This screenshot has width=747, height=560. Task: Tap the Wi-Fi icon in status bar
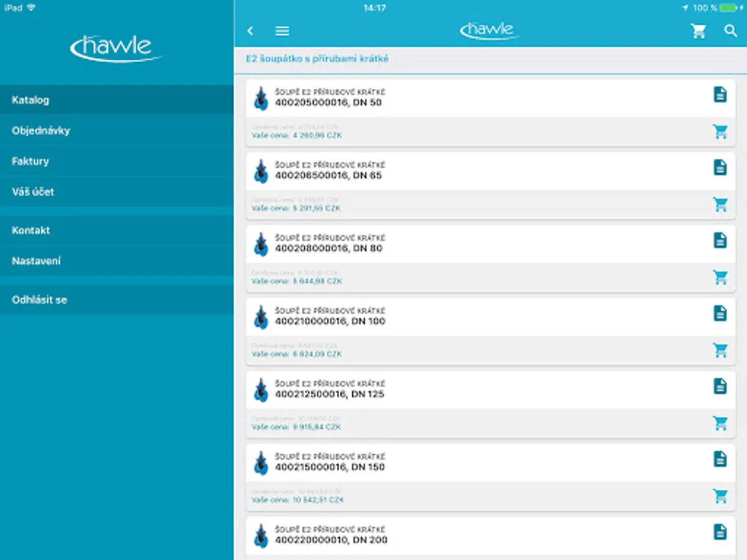[31, 7]
